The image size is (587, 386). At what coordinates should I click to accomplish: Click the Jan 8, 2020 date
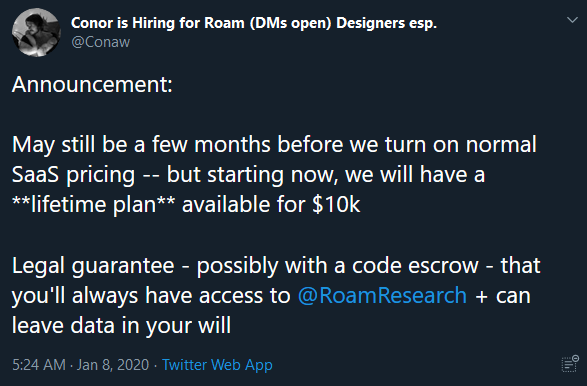(x=113, y=365)
